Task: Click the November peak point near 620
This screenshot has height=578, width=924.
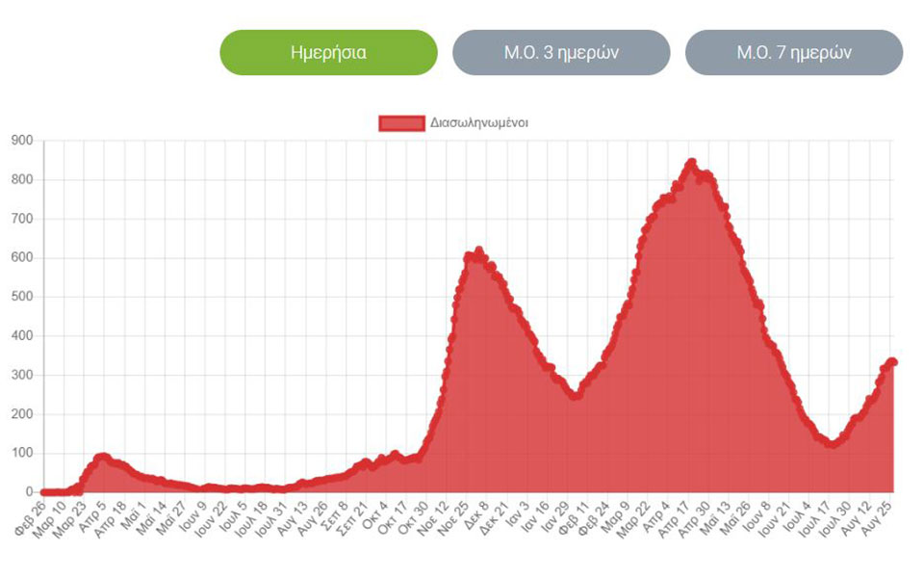Action: pyautogui.click(x=478, y=251)
